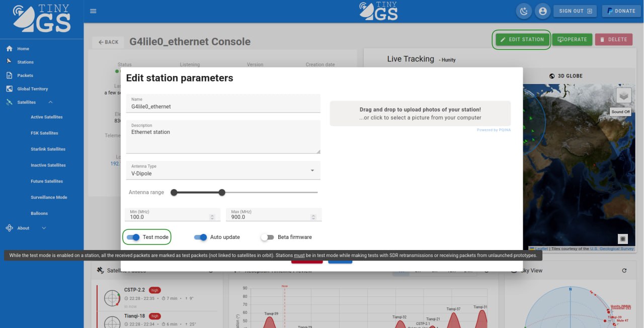The width and height of the screenshot is (644, 328).
Task: Open Powered by PQINA link
Action: [x=494, y=130]
